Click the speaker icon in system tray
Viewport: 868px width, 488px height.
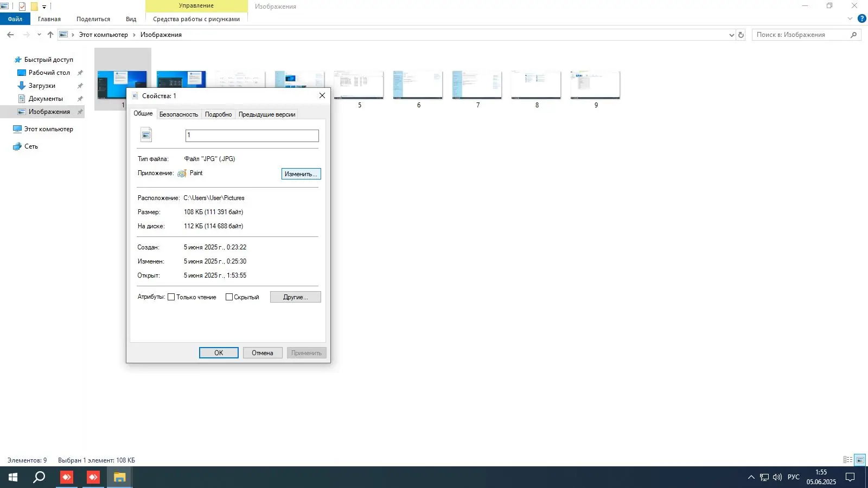[777, 478]
